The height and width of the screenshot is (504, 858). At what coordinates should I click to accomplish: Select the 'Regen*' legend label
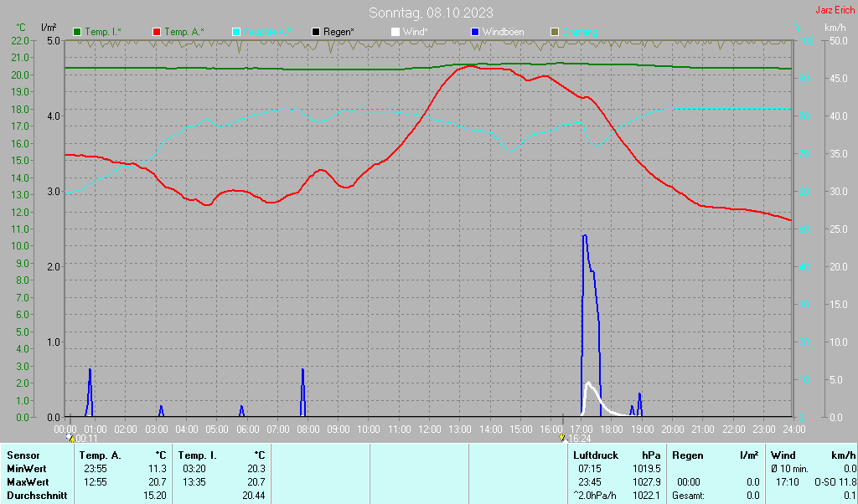(339, 33)
